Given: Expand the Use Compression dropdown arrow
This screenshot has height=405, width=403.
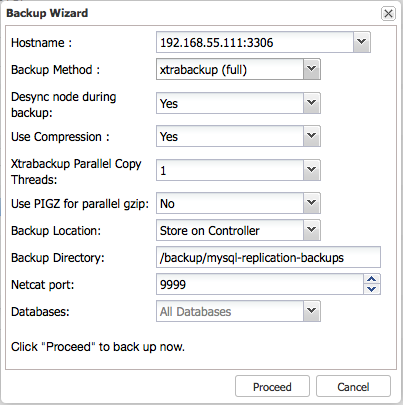Looking at the screenshot, I should (x=312, y=136).
